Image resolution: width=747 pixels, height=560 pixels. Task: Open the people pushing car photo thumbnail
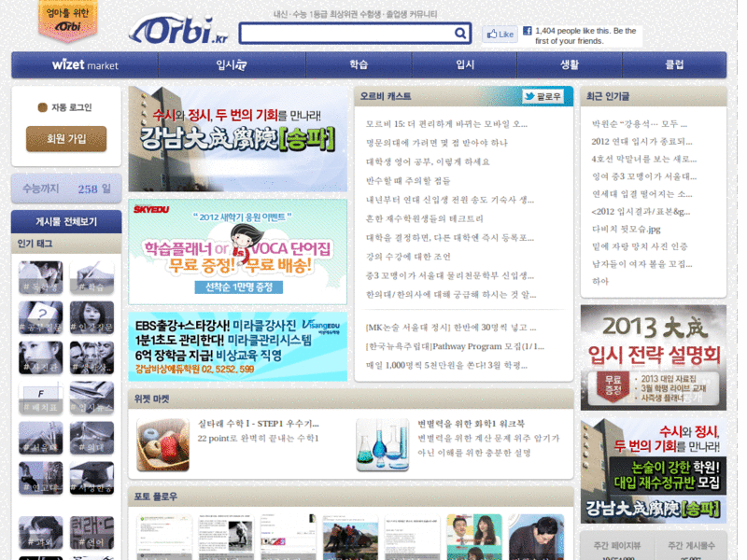pos(351,538)
